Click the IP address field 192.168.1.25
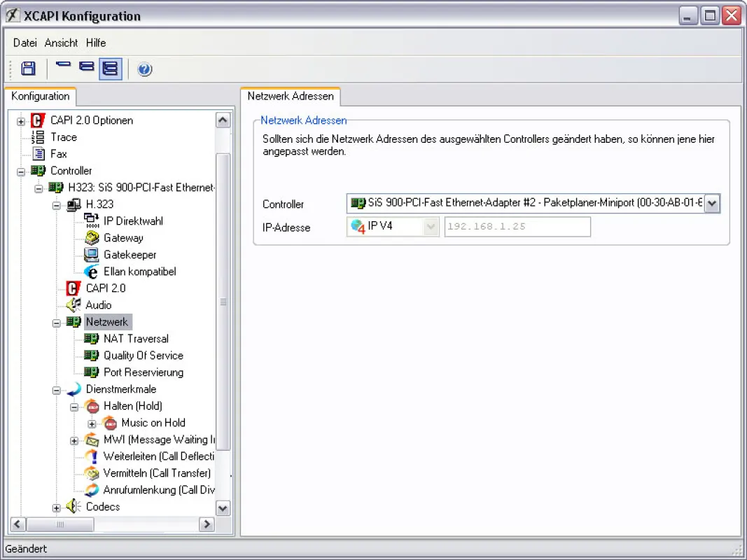The image size is (747, 560). [517, 227]
